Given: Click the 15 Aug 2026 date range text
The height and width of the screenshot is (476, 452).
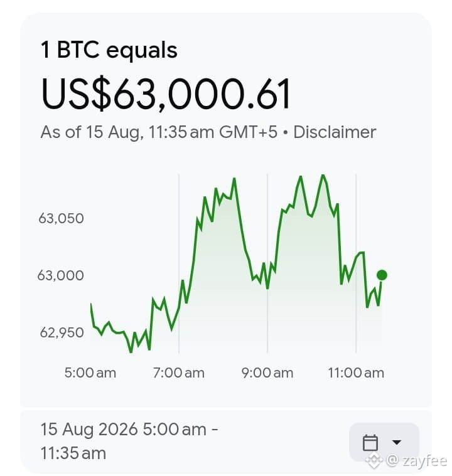Looking at the screenshot, I should click(x=129, y=441).
